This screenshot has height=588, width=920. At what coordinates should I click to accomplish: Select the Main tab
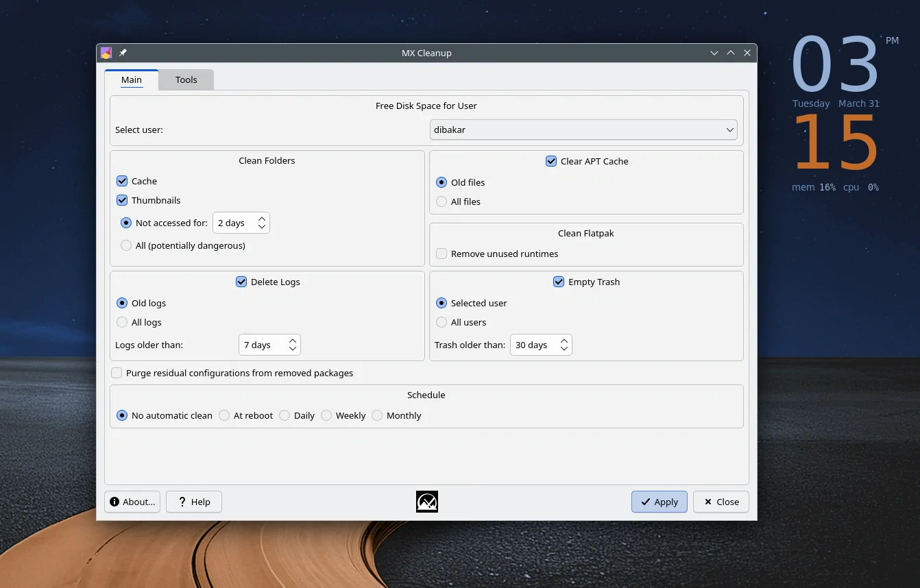(132, 79)
